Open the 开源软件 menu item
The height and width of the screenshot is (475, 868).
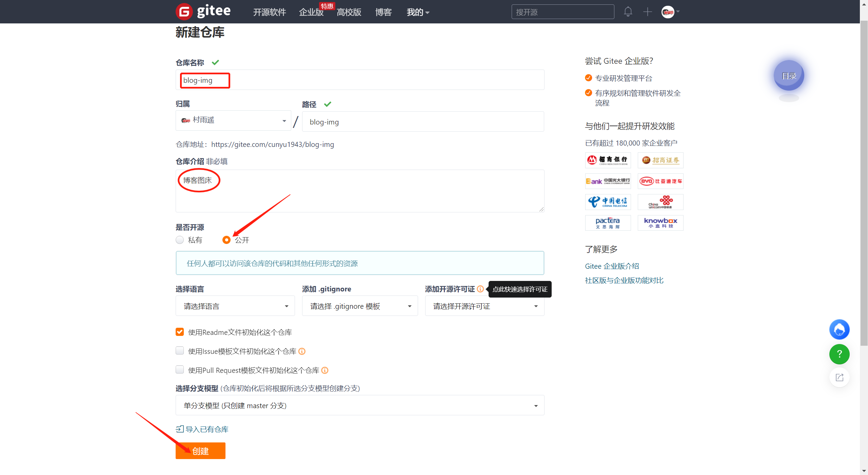[270, 12]
